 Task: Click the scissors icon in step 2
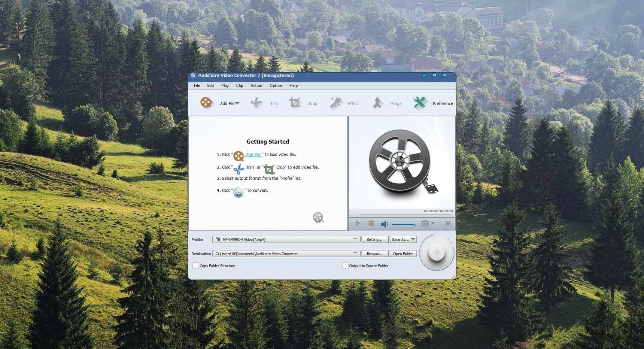239,169
